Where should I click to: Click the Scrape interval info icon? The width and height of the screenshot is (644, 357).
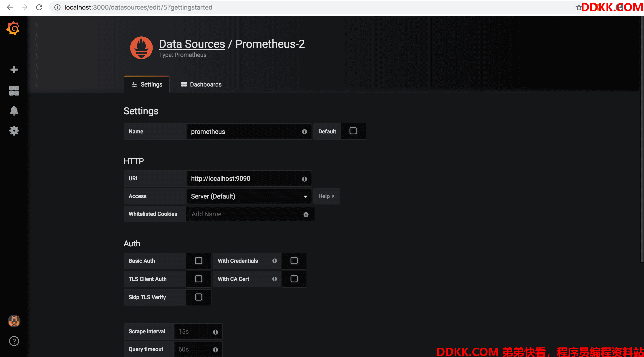(215, 332)
